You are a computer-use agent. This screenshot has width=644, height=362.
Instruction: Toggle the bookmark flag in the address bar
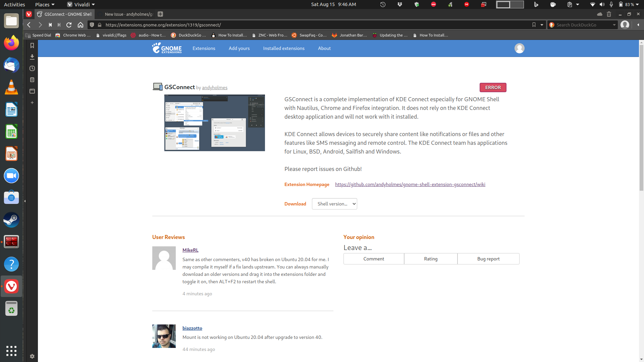534,25
